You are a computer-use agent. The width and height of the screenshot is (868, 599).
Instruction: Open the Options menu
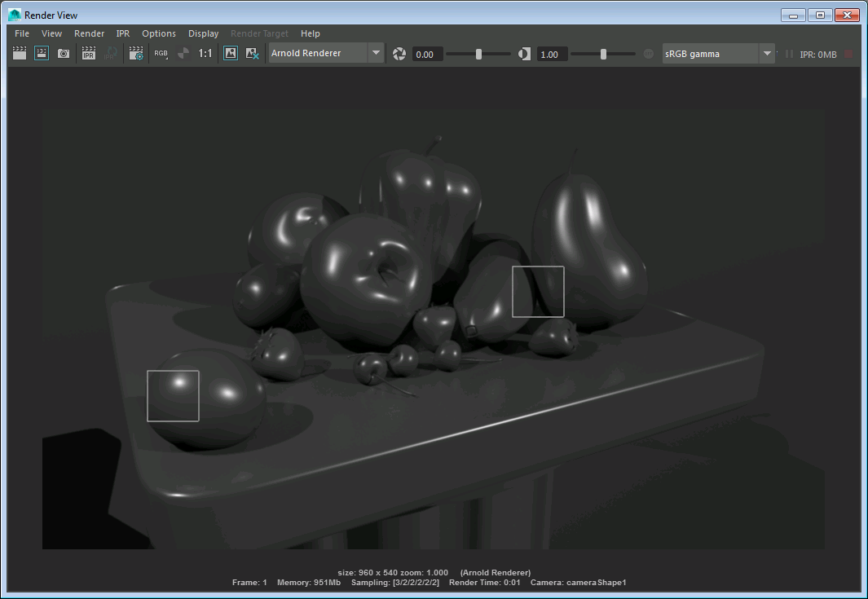pos(158,33)
